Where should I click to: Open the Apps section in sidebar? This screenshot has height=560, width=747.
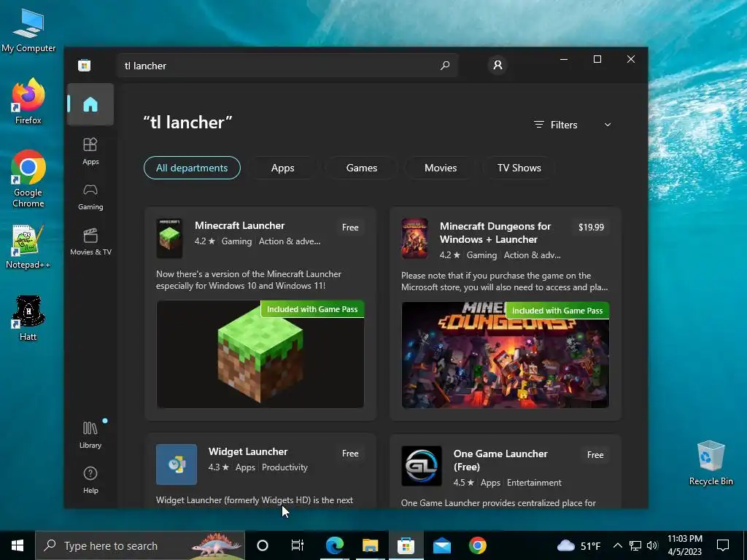click(90, 151)
